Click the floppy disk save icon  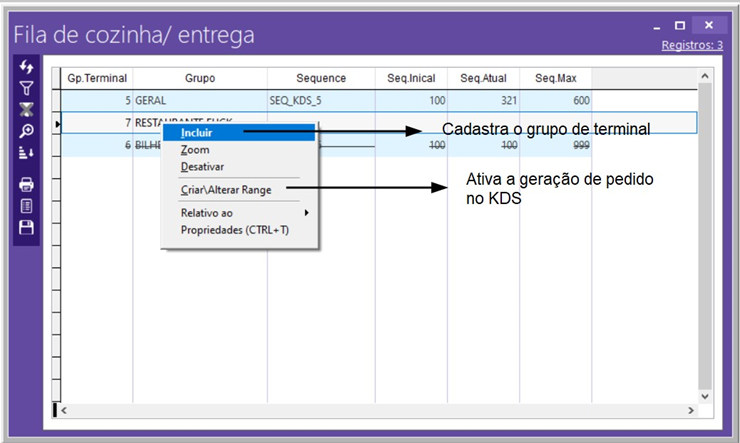(27, 227)
